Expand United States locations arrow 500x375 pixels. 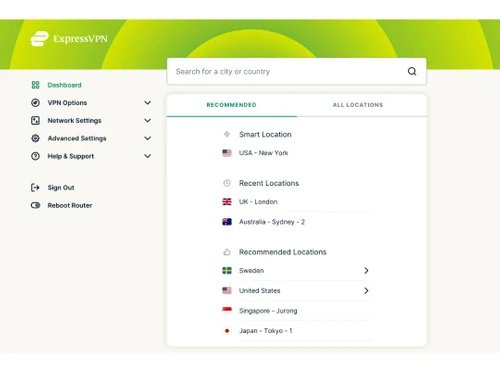point(366,291)
